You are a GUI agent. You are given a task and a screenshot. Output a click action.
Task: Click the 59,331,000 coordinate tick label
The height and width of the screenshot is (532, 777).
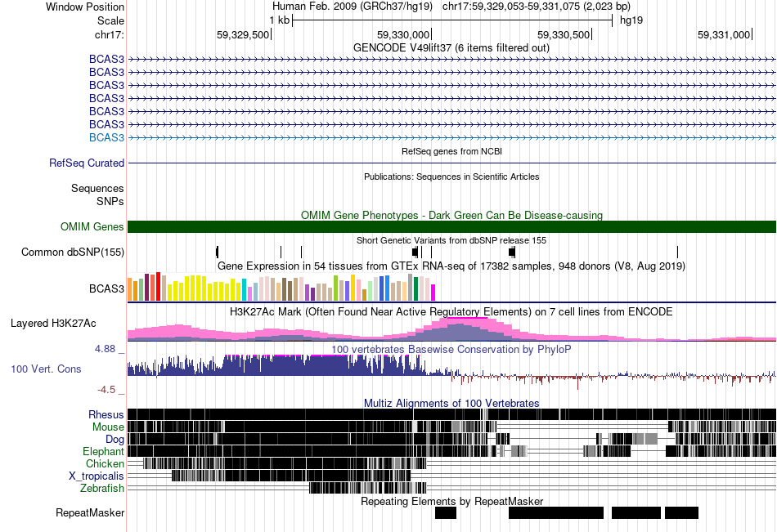click(724, 34)
